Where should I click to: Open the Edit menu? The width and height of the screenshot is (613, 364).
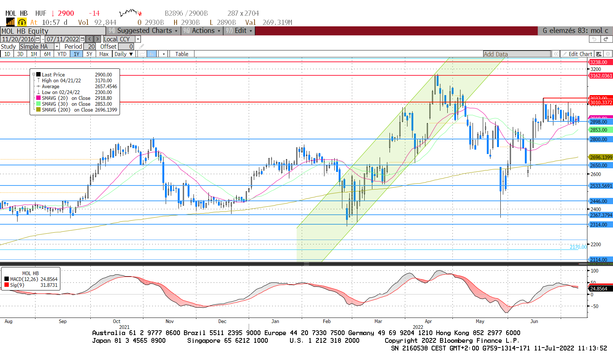[x=239, y=31]
